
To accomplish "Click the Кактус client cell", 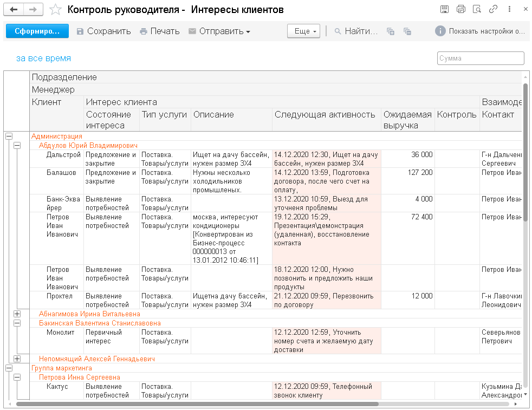I will (57, 391).
